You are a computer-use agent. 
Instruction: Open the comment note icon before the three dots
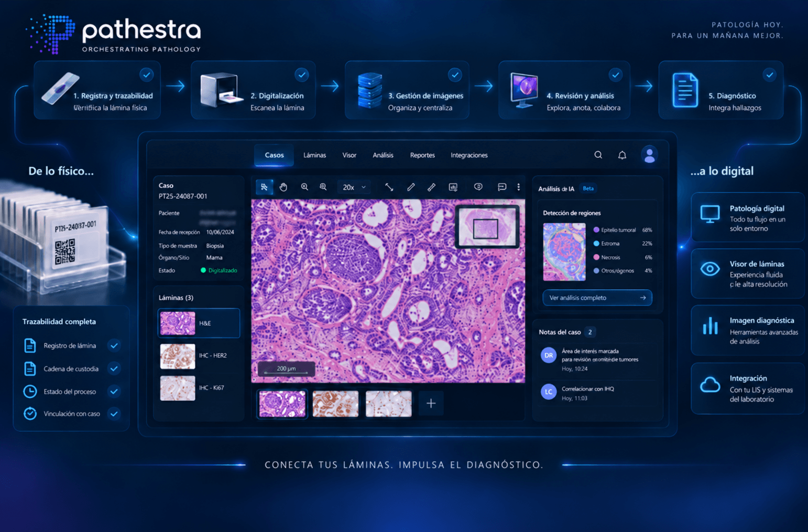[x=502, y=187]
